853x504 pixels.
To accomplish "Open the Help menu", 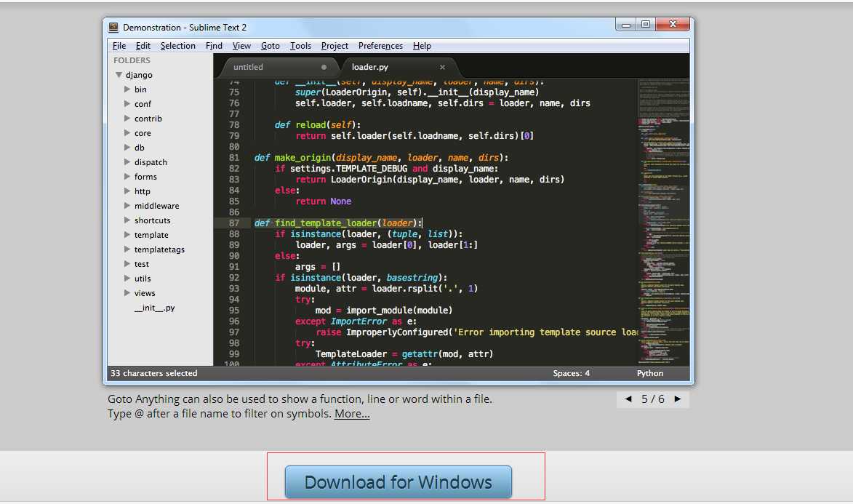I will [x=422, y=46].
